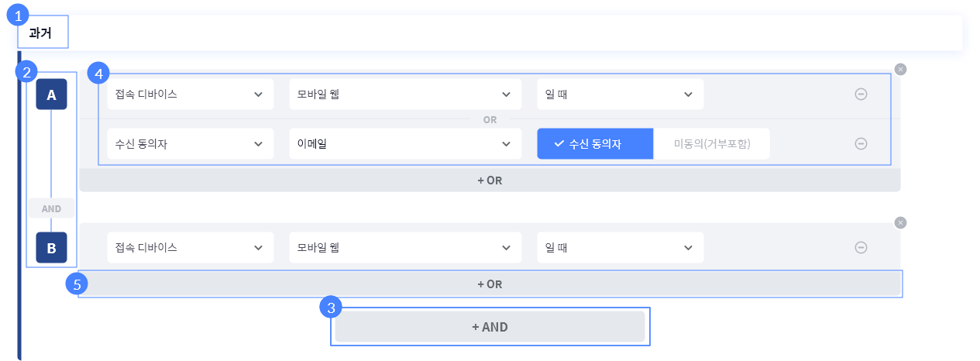Open 모바일 웹 dropdown in group B
The image size is (980, 361).
pyautogui.click(x=404, y=247)
